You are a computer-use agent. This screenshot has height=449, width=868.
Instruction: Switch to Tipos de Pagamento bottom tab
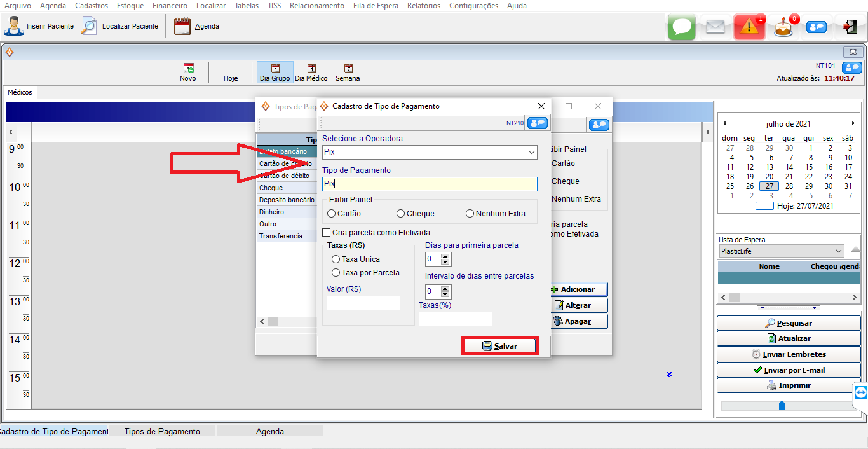162,431
